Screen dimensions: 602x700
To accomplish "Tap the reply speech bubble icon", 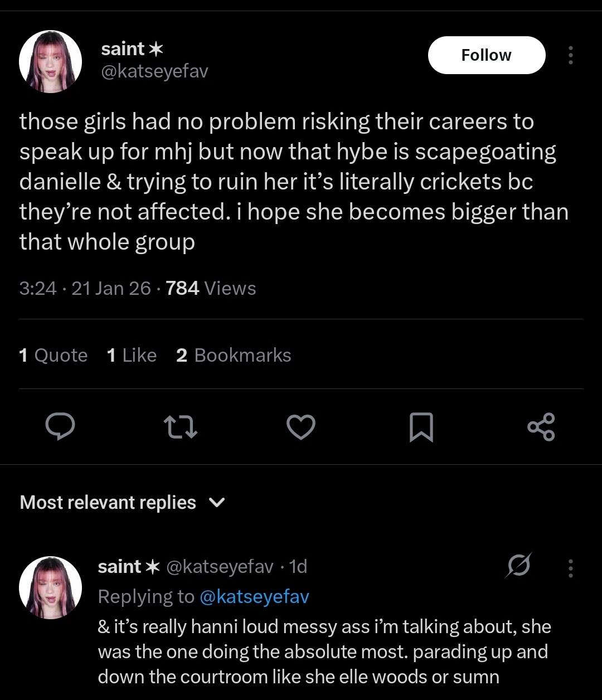I will pos(60,427).
